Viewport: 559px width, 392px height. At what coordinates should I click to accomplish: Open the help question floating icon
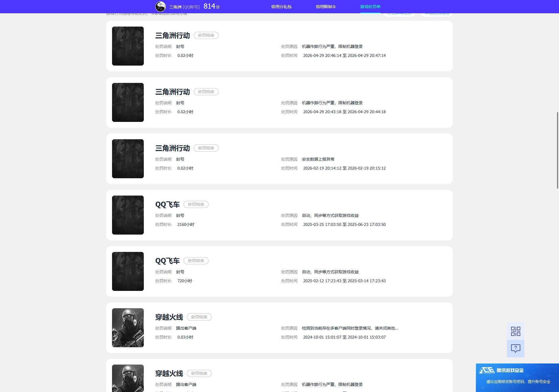[x=515, y=348]
